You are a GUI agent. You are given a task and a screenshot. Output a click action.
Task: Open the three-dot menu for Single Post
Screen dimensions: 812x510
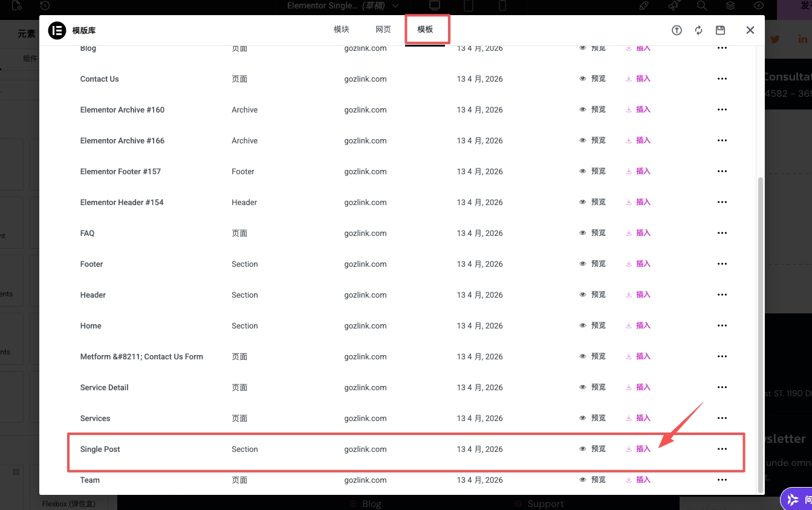(x=722, y=449)
